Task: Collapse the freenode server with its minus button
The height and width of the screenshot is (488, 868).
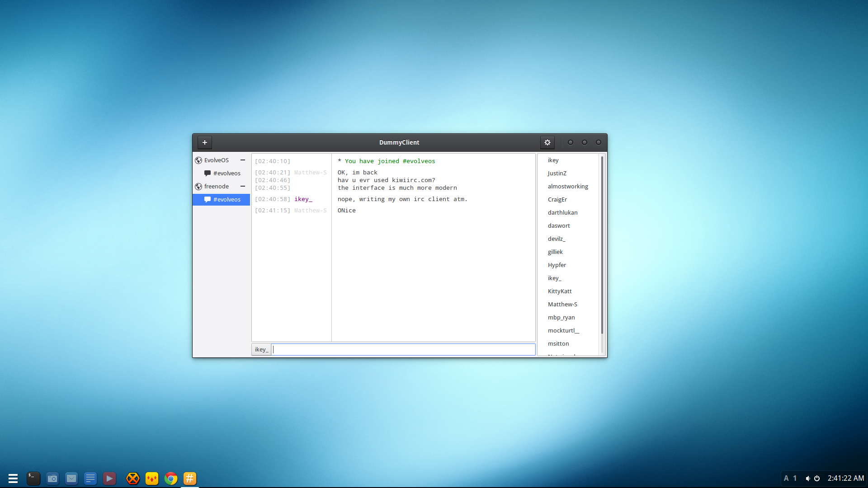Action: click(x=243, y=186)
